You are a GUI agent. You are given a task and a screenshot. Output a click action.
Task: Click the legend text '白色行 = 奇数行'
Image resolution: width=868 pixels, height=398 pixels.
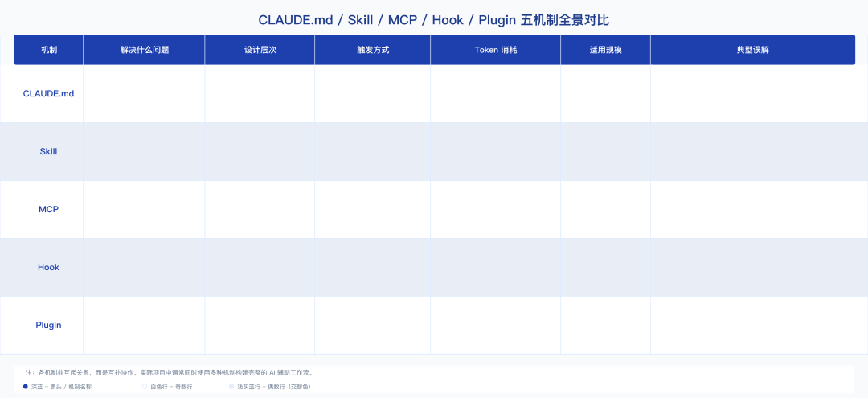pos(171,387)
